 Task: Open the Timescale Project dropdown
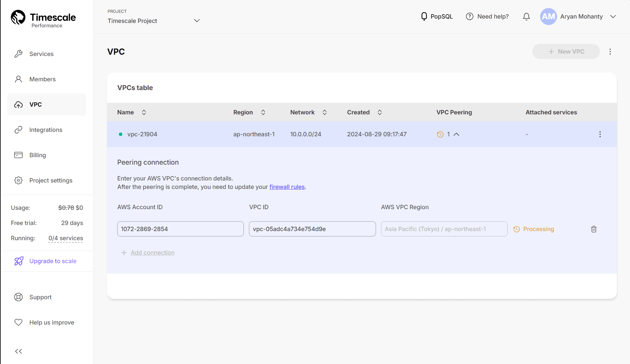tap(197, 21)
